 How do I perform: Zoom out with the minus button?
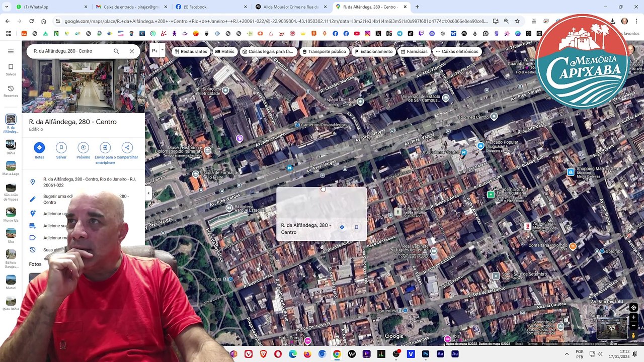coord(633,326)
